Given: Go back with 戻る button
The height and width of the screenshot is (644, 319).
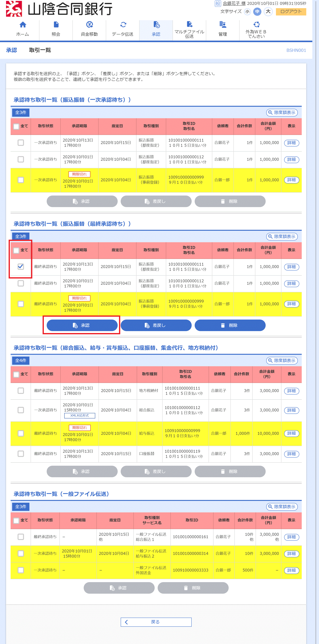Looking at the screenshot, I should 156,622.
